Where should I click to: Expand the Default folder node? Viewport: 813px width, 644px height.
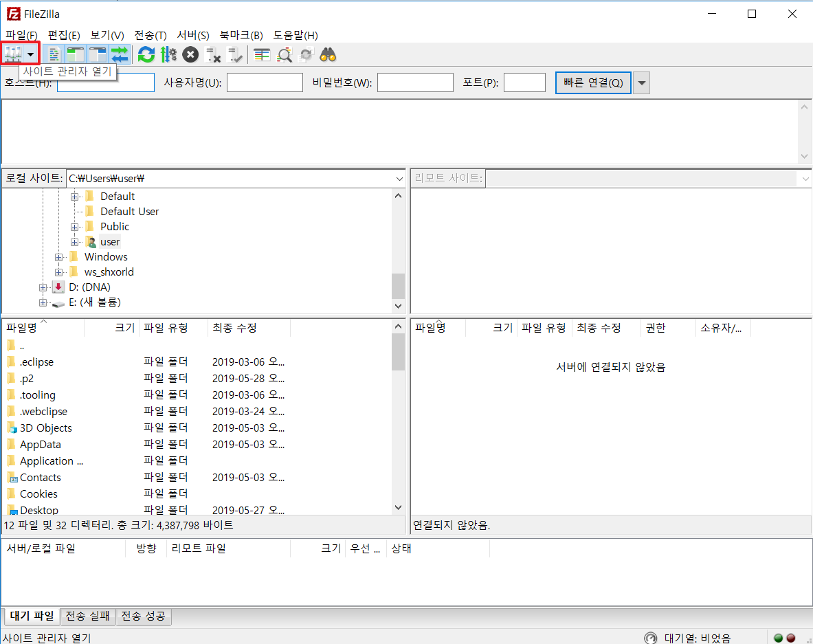(x=75, y=197)
